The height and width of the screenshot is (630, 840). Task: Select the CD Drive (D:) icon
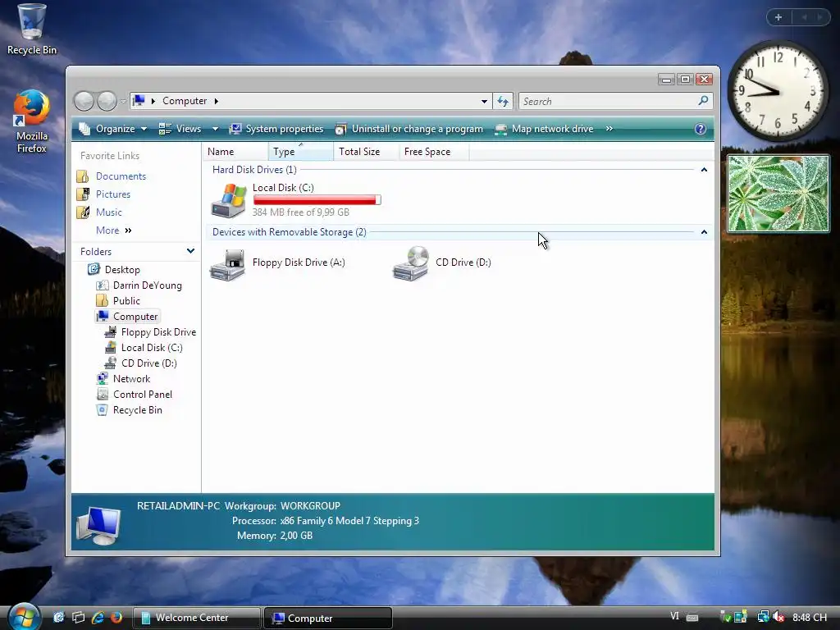tap(411, 263)
